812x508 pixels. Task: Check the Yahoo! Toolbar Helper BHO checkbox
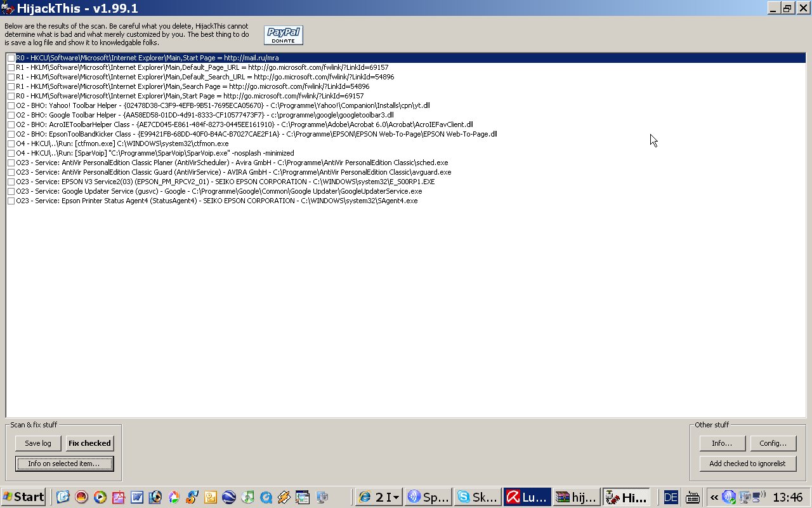click(11, 105)
